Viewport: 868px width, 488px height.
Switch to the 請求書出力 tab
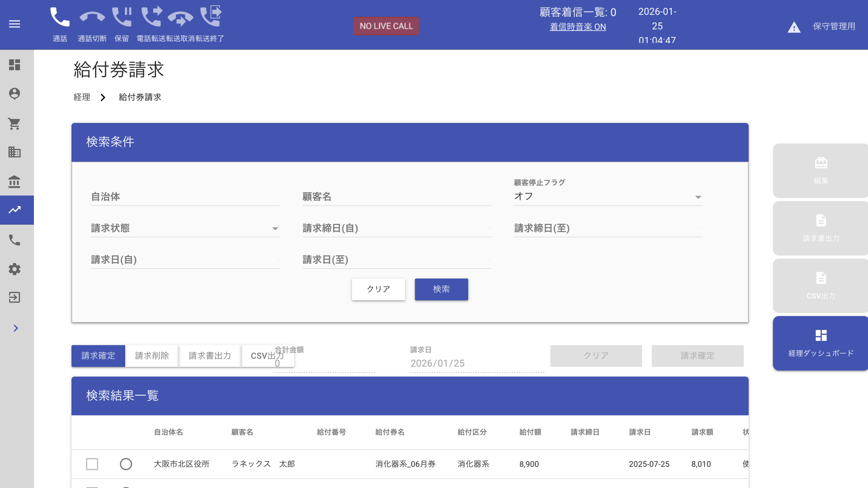pos(210,356)
